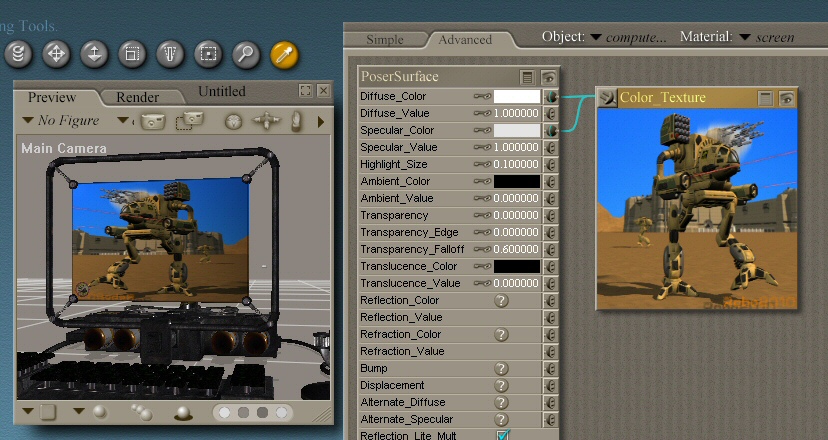Image resolution: width=828 pixels, height=440 pixels.
Task: Open the actor dropdown next to No Figure
Action: 123,120
